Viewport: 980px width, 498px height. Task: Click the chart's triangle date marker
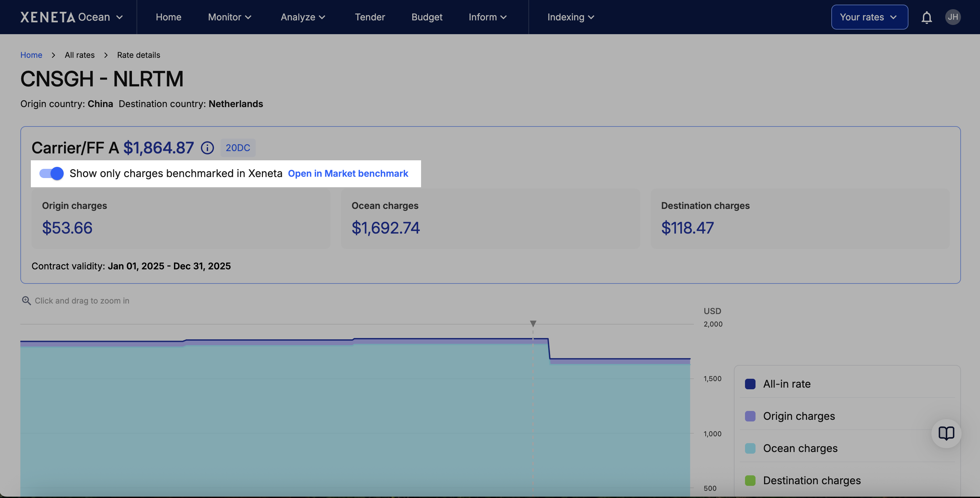[533, 324]
